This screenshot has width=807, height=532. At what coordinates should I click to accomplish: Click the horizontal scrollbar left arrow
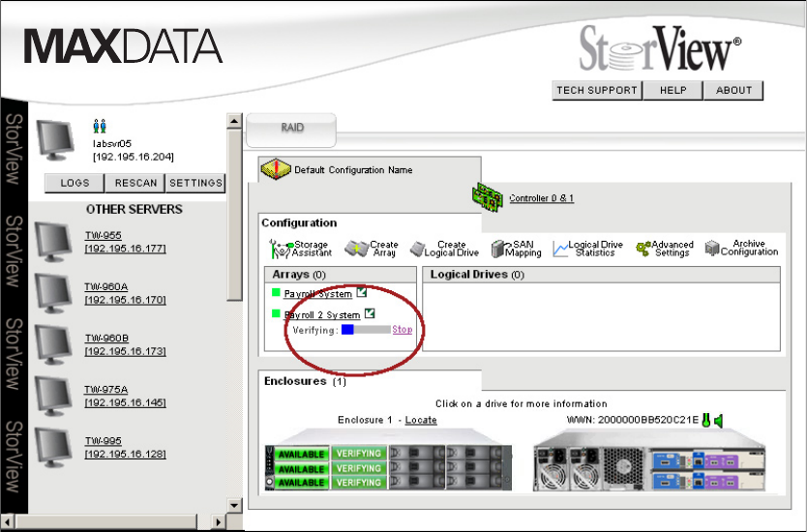pyautogui.click(x=8, y=522)
